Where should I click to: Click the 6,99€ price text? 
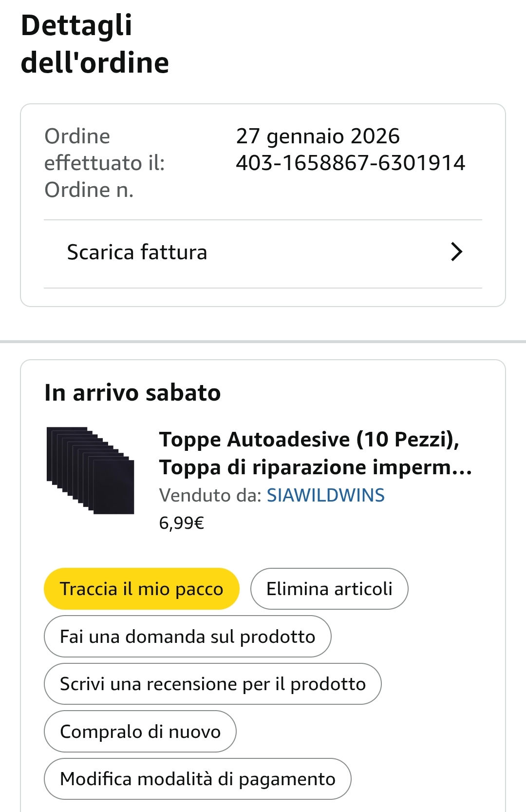tap(181, 523)
